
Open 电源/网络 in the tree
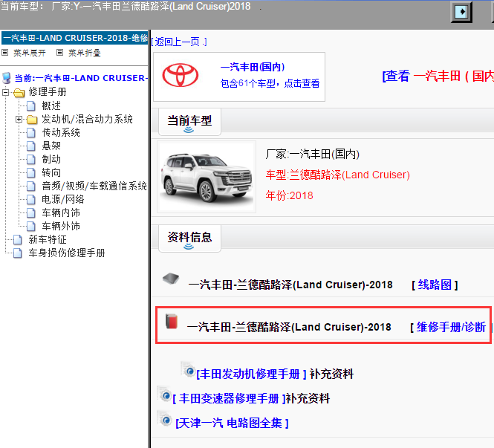(x=63, y=199)
